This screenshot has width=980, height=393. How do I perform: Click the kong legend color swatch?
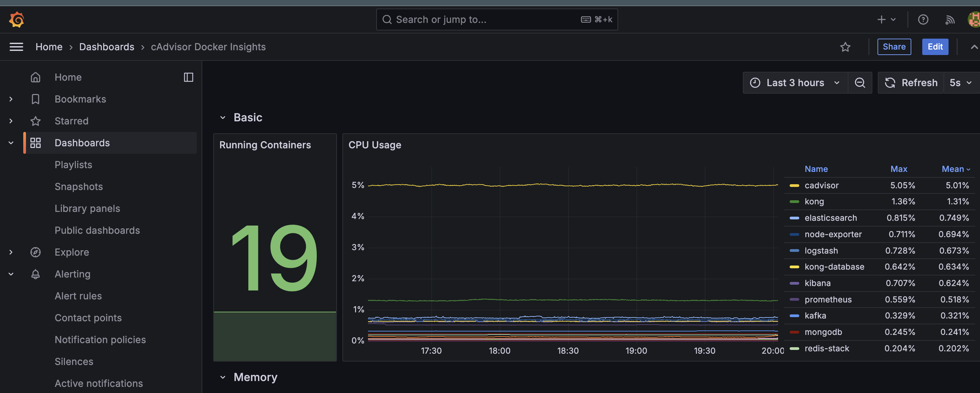[x=794, y=202]
